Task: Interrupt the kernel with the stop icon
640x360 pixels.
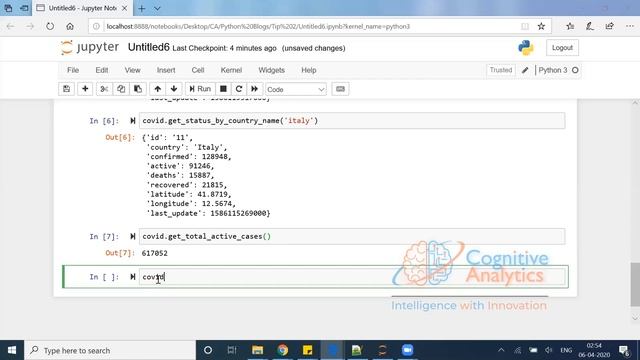Action: 223,89
